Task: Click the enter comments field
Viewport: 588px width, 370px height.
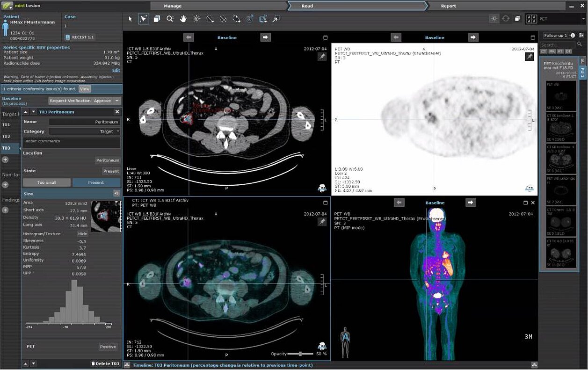Action: pos(72,142)
